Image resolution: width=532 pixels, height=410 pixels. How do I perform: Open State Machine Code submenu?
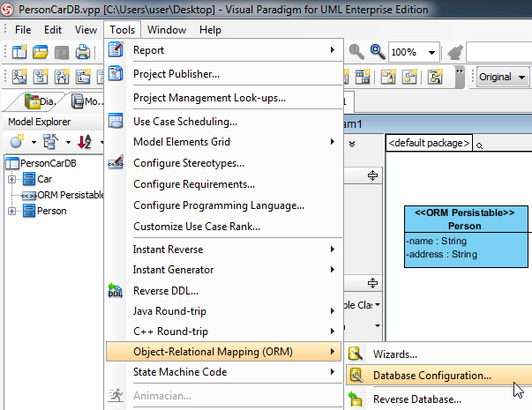click(x=224, y=372)
